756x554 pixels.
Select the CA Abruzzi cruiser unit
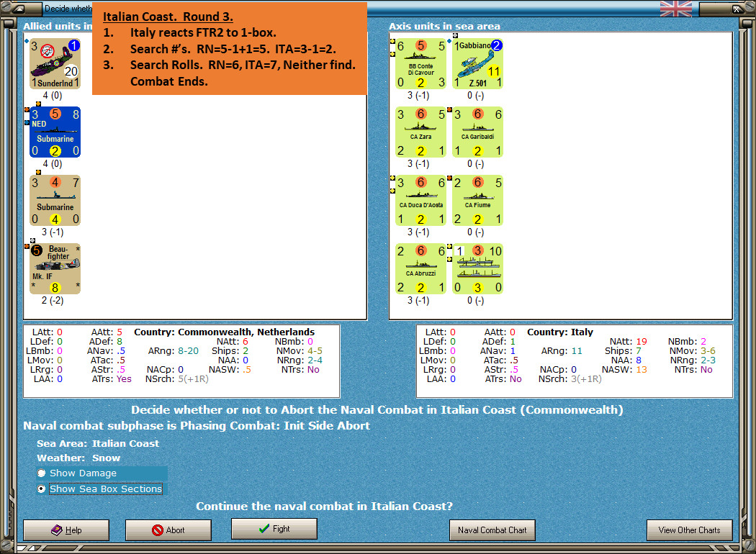click(421, 269)
